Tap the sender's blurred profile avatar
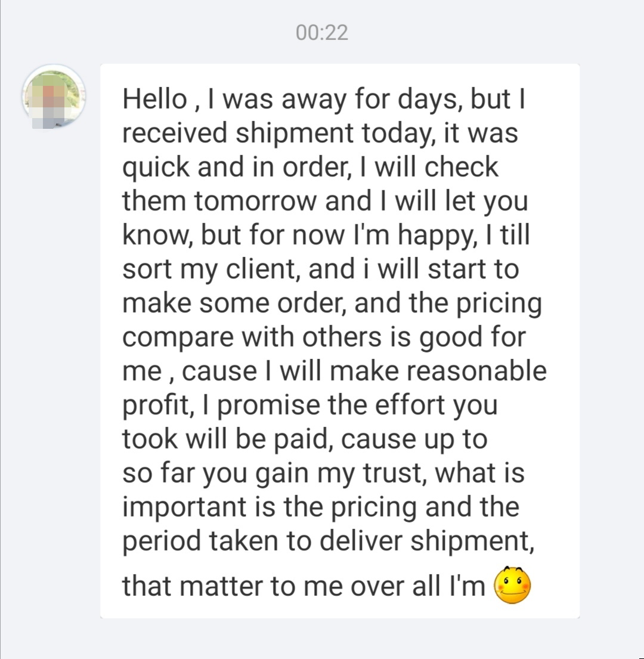 coord(54,98)
